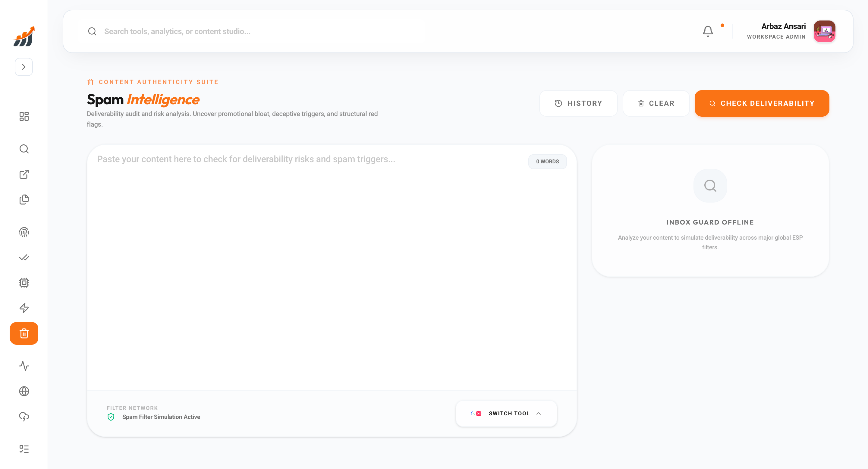Open the plagiarism double-check tool from the sidebar
868x469 pixels.
(x=24, y=258)
